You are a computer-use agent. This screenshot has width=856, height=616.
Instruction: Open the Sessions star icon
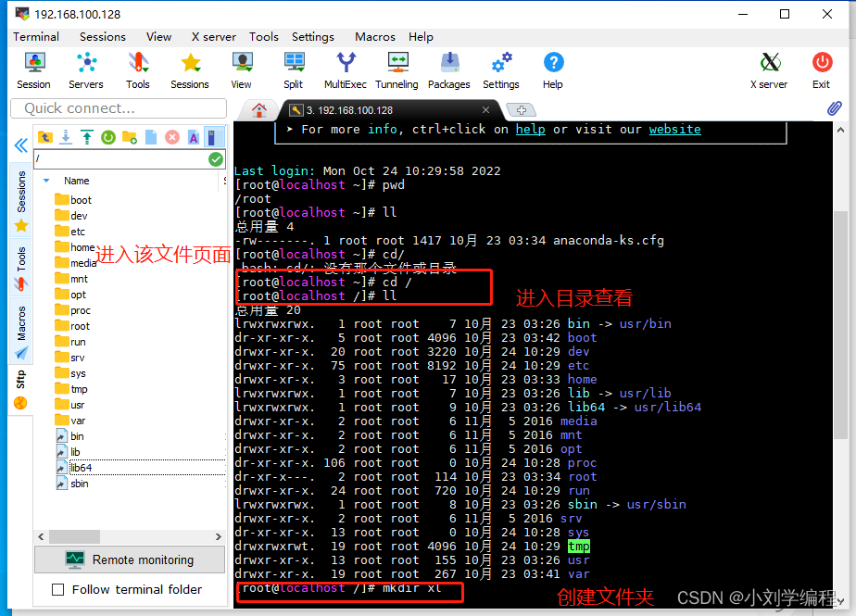tap(190, 70)
